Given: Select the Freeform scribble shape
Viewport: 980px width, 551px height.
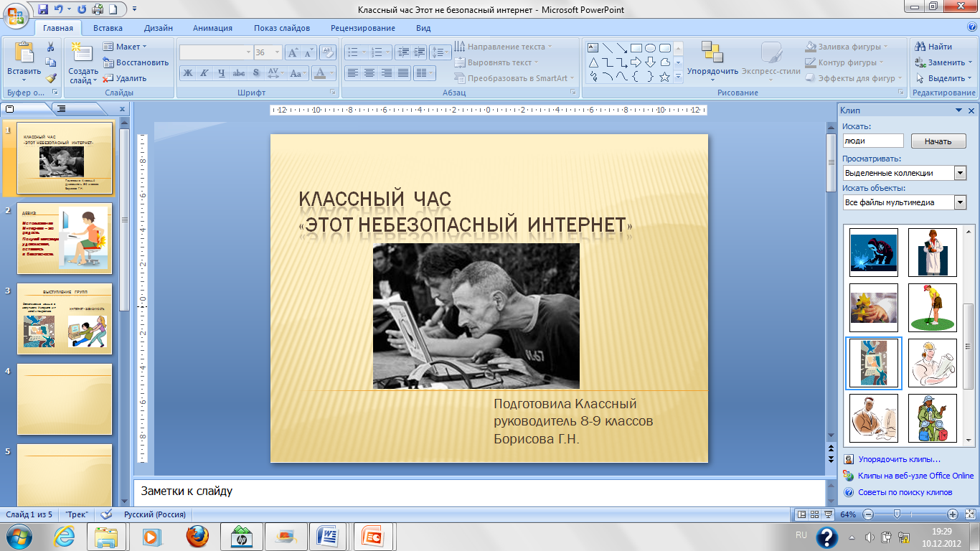Looking at the screenshot, I should coord(593,77).
